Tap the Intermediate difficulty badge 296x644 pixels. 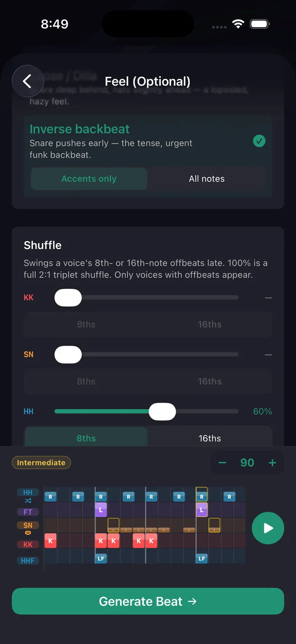pos(41,463)
